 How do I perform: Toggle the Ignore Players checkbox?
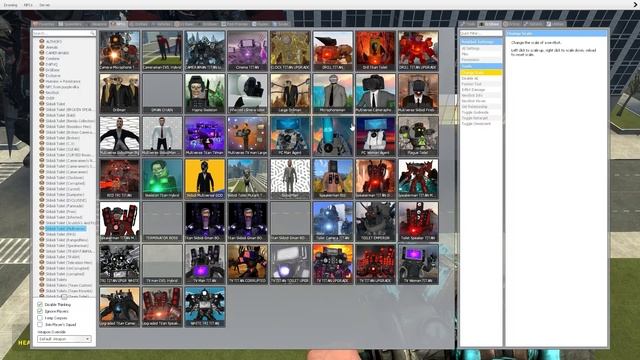40,311
